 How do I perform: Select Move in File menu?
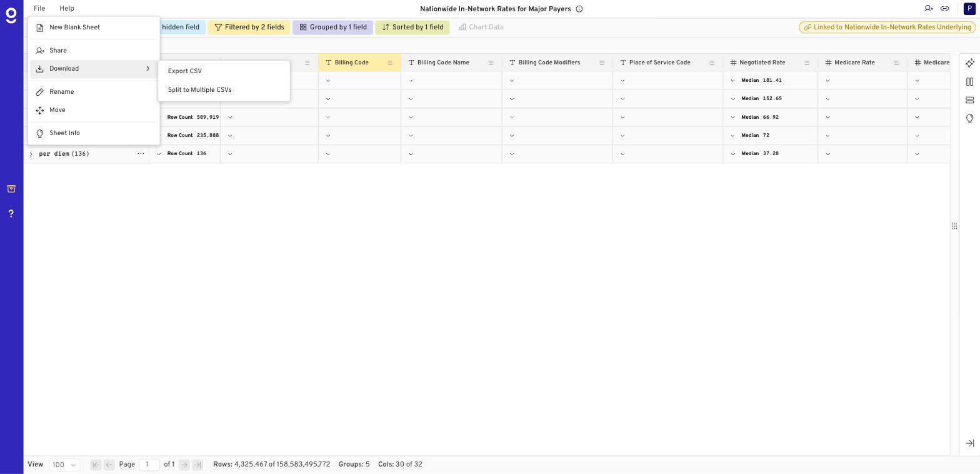coord(94,110)
